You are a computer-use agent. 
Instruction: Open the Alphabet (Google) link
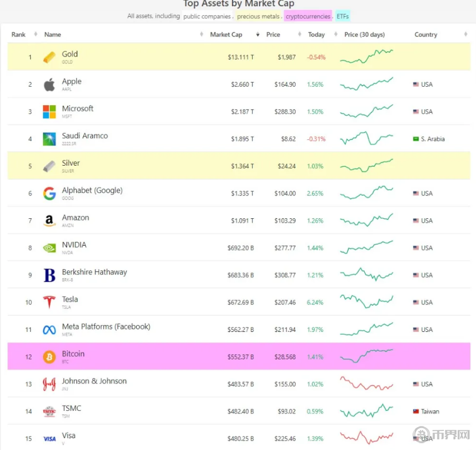point(92,190)
